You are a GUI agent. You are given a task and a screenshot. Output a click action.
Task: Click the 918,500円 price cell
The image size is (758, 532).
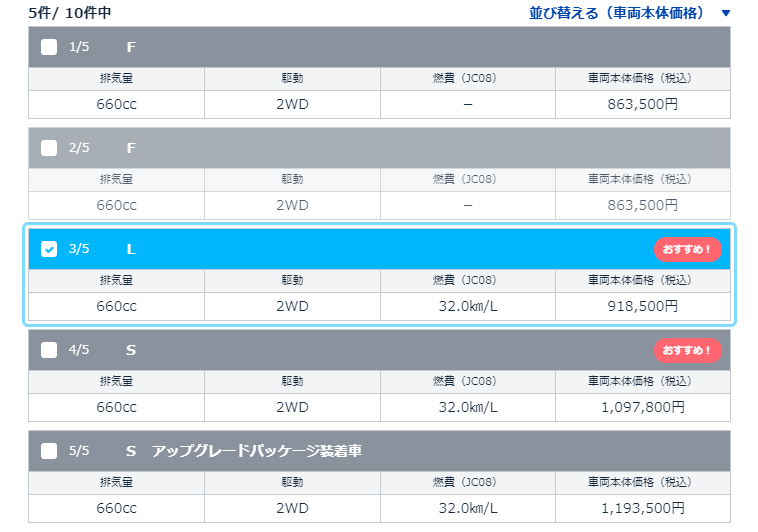point(641,306)
